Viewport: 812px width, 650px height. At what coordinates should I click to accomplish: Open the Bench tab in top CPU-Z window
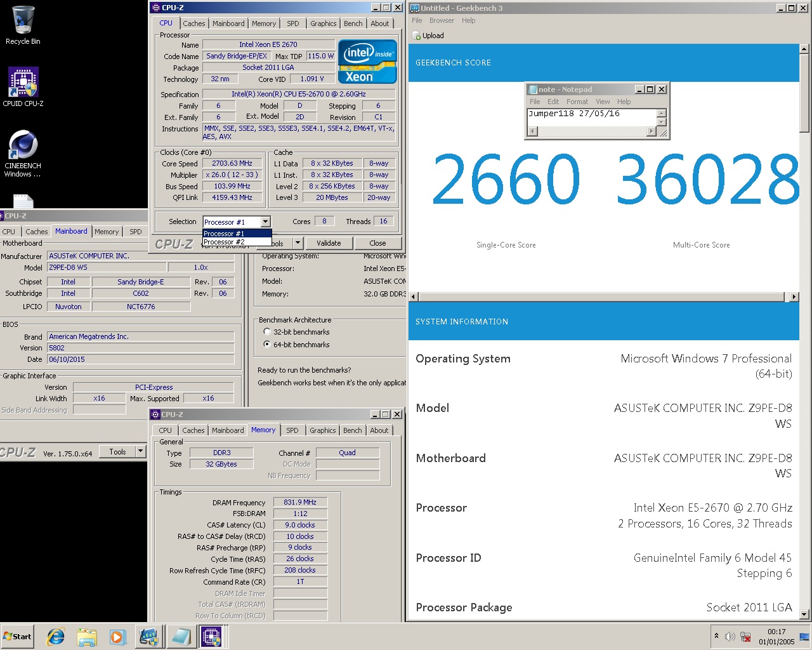coord(353,23)
